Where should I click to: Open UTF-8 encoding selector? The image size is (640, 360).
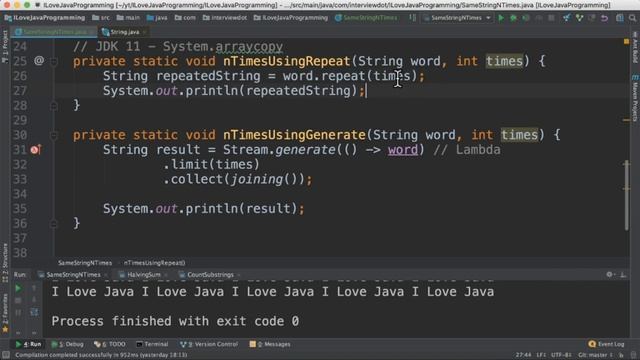tap(561, 355)
